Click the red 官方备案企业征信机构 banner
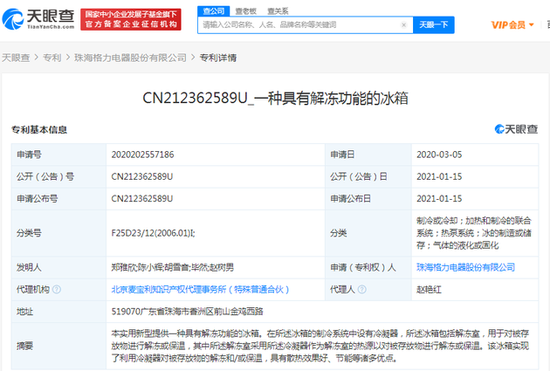 point(131,19)
